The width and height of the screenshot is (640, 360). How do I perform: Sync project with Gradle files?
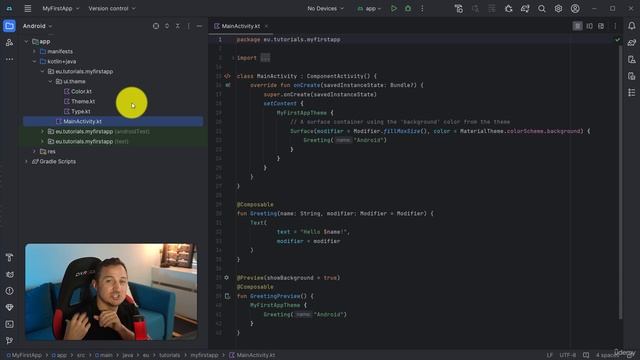coord(525,8)
